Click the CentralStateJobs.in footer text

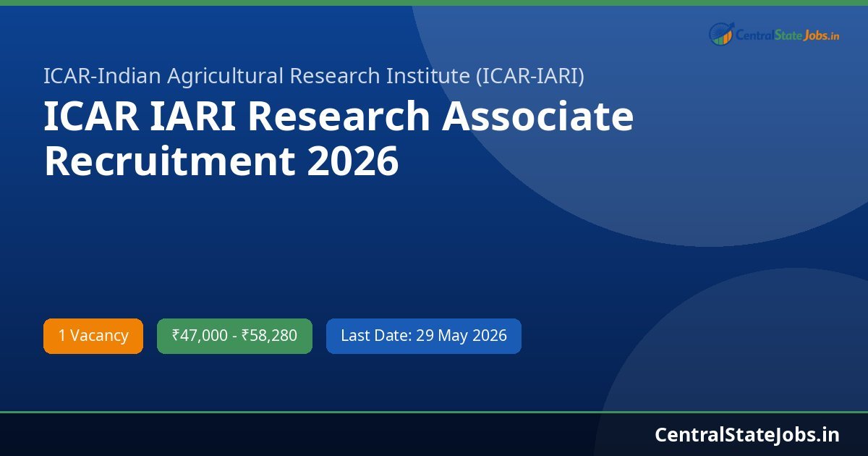(x=747, y=434)
